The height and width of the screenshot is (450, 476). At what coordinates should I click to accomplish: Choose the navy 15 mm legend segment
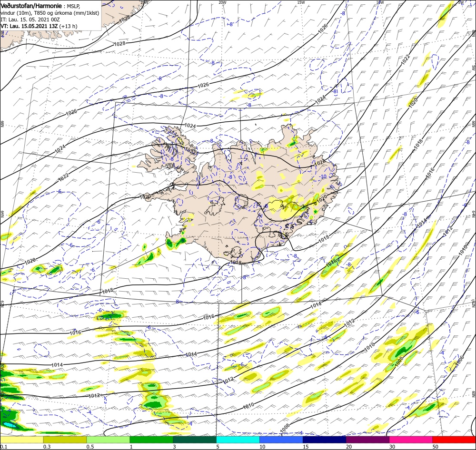click(325, 440)
